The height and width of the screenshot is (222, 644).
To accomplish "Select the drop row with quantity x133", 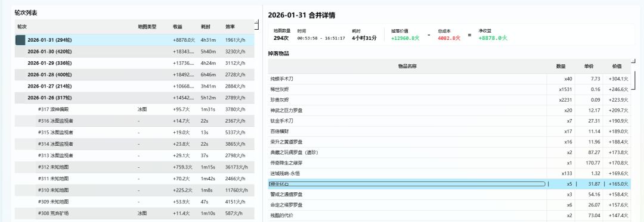I will 450,173.
